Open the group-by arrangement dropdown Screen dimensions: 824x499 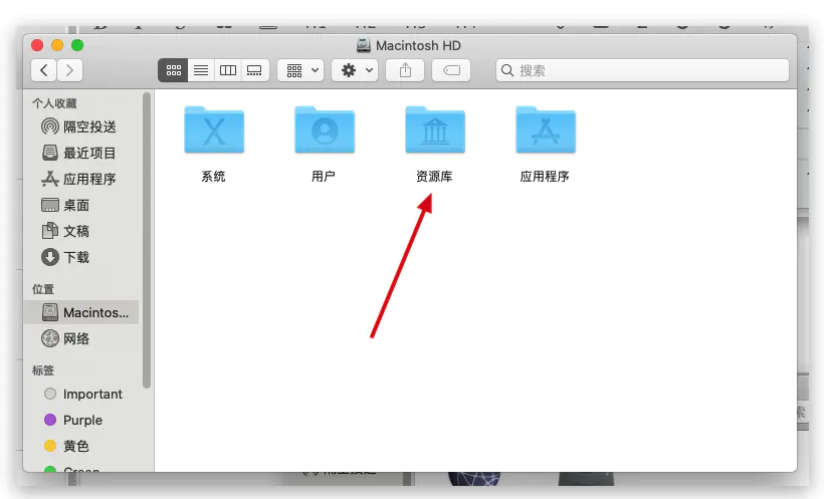point(301,70)
